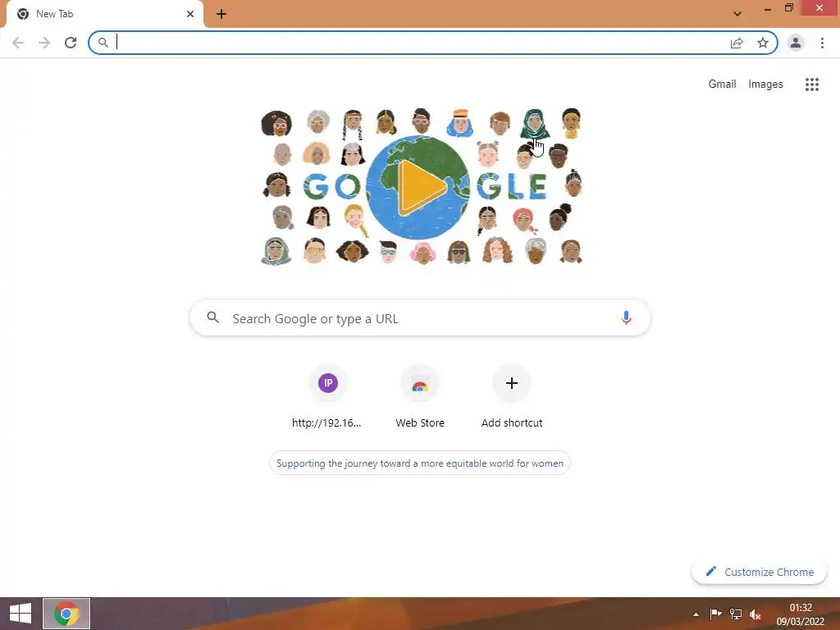Click the magnifier icon in the Google search box
Screen dimensions: 840x630
click(x=212, y=317)
